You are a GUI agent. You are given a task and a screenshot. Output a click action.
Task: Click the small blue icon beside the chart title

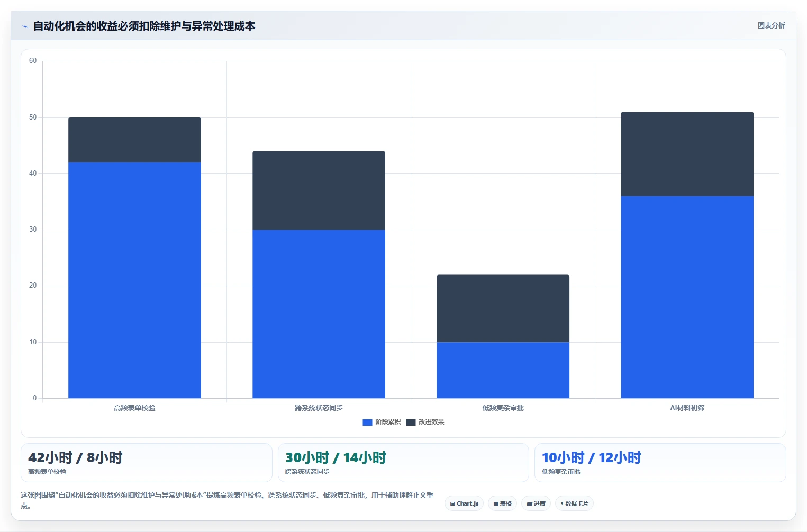[x=25, y=26]
